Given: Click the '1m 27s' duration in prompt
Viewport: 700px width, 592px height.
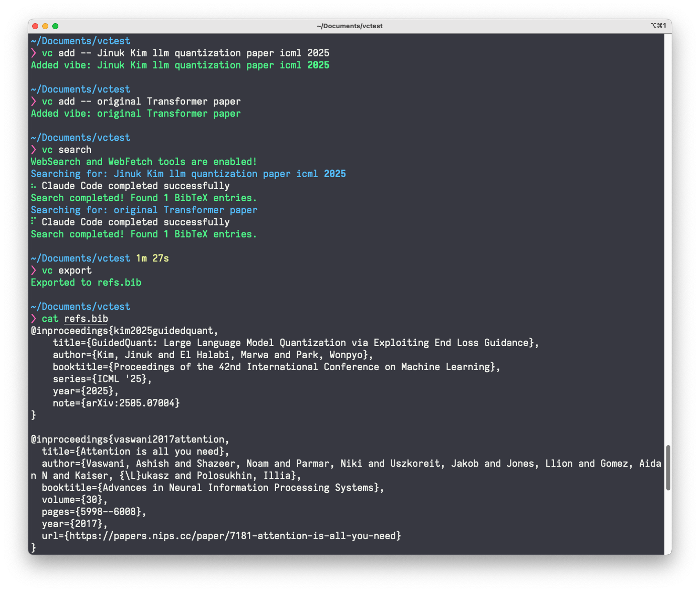Looking at the screenshot, I should pyautogui.click(x=152, y=259).
